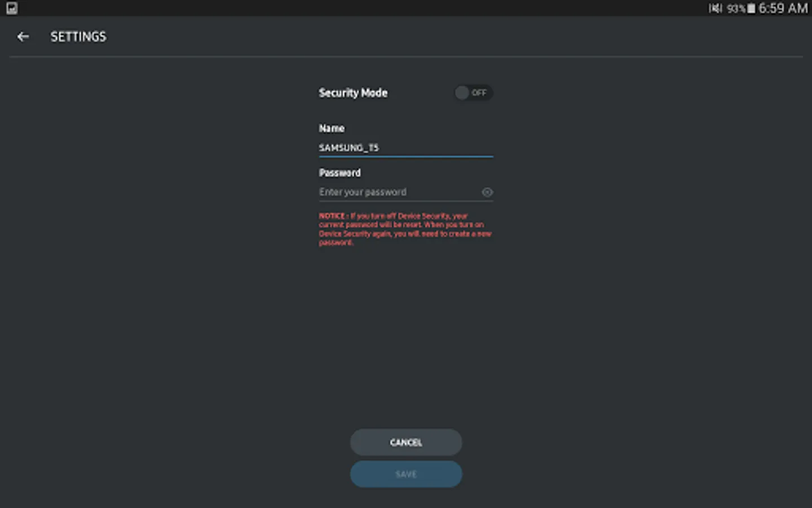Select the SETTINGS title text

point(78,37)
